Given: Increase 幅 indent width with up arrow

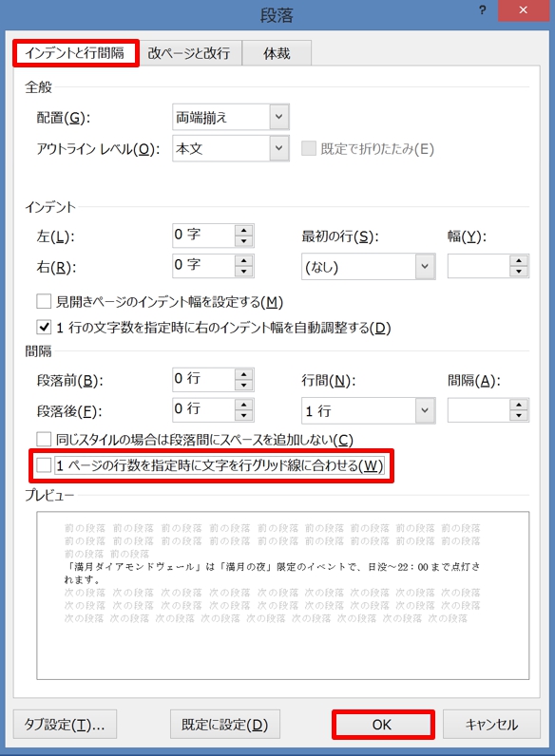Looking at the screenshot, I should (x=519, y=261).
